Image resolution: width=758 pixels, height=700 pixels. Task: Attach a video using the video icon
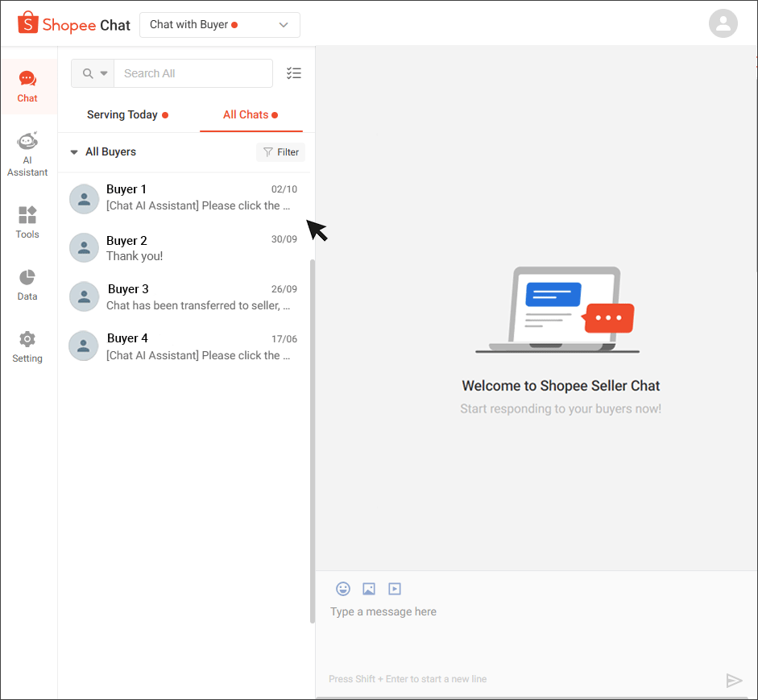click(x=394, y=589)
